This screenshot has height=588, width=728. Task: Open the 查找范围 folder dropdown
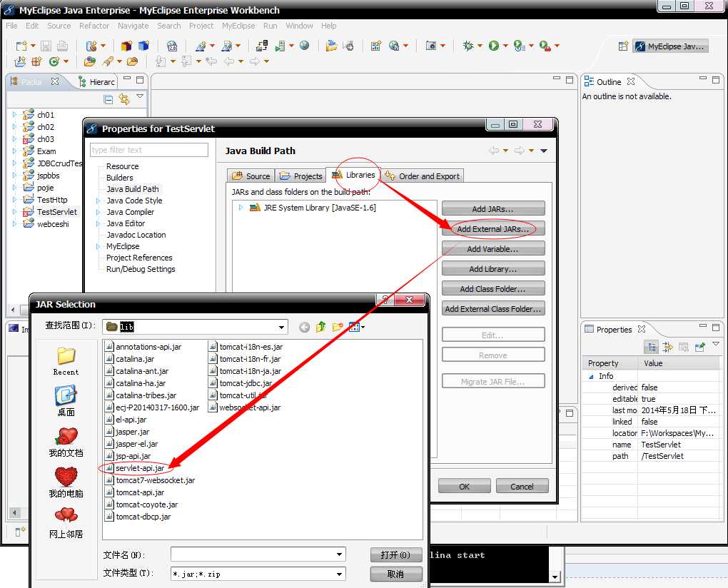281,328
